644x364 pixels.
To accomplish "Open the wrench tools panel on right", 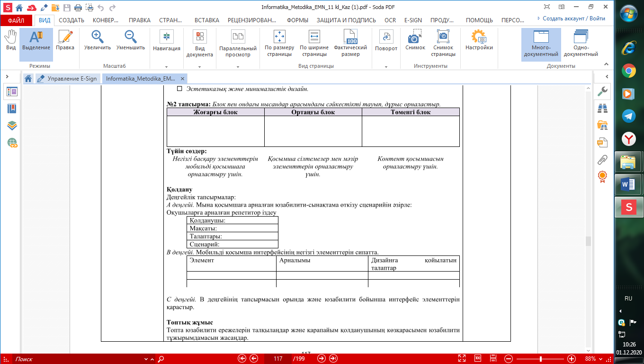I will 602,91.
